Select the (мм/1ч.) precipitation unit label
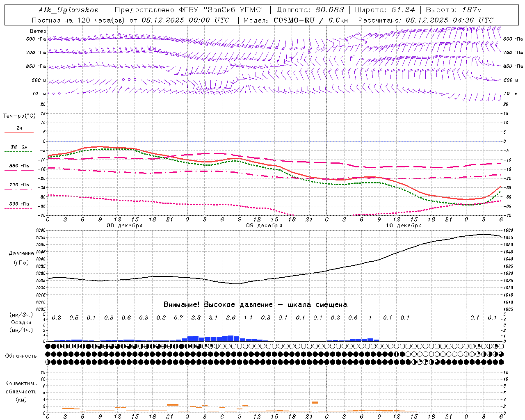Viewport: 525px width, 420px height. pos(22,330)
